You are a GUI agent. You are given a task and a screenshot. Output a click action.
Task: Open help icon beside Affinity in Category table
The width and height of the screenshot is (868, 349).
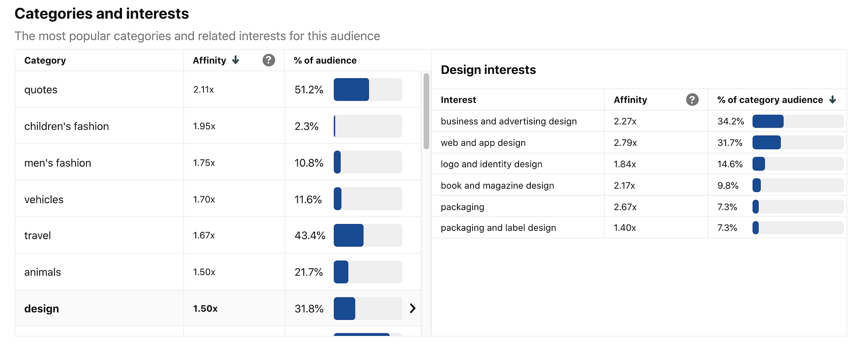pos(269,60)
